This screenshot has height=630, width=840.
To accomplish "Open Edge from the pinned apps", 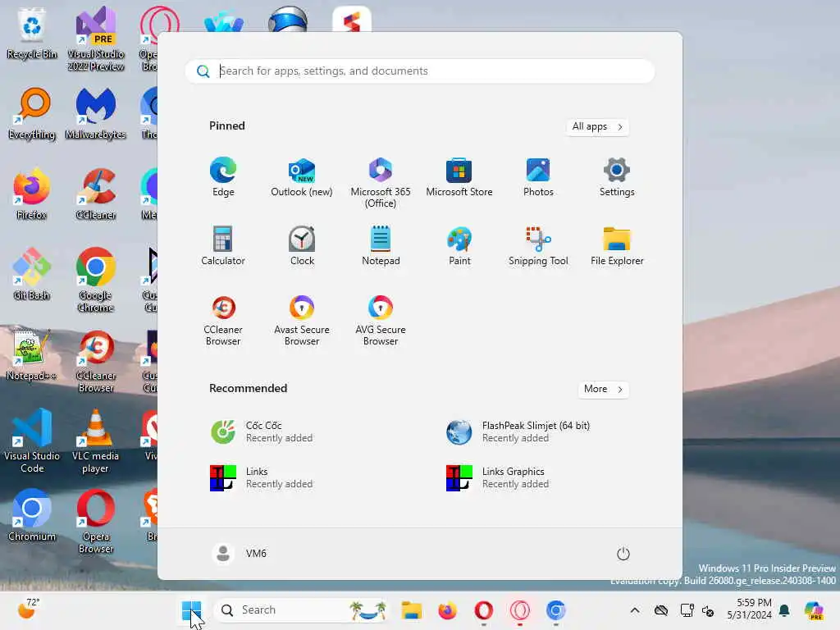I will (x=223, y=177).
